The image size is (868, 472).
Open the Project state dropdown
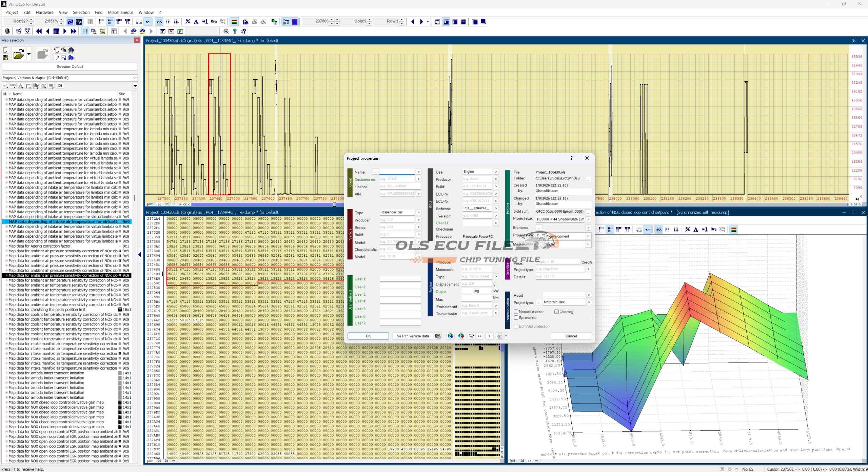588,236
